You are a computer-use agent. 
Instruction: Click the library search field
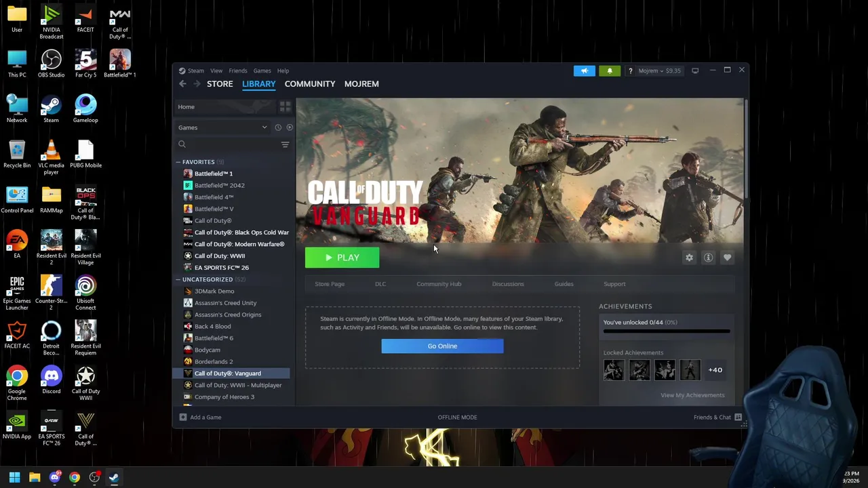point(227,144)
